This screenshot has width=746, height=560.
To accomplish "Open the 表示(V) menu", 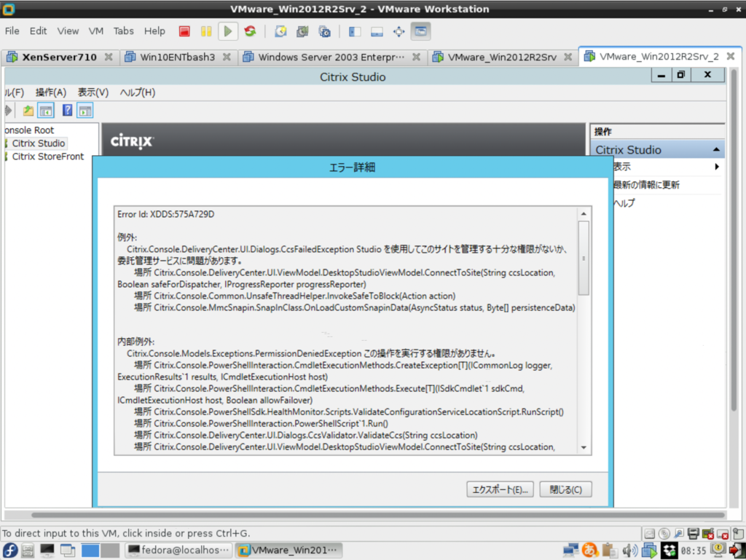I will tap(93, 92).
